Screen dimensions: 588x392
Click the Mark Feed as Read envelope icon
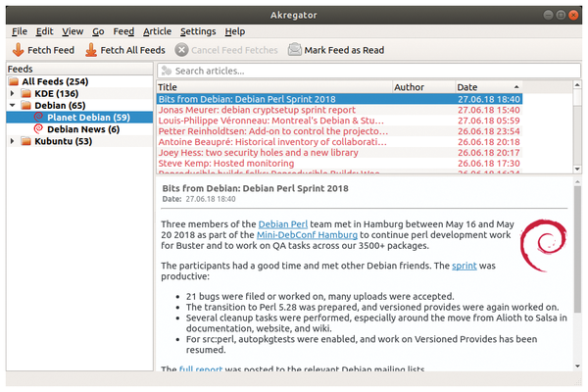[294, 50]
